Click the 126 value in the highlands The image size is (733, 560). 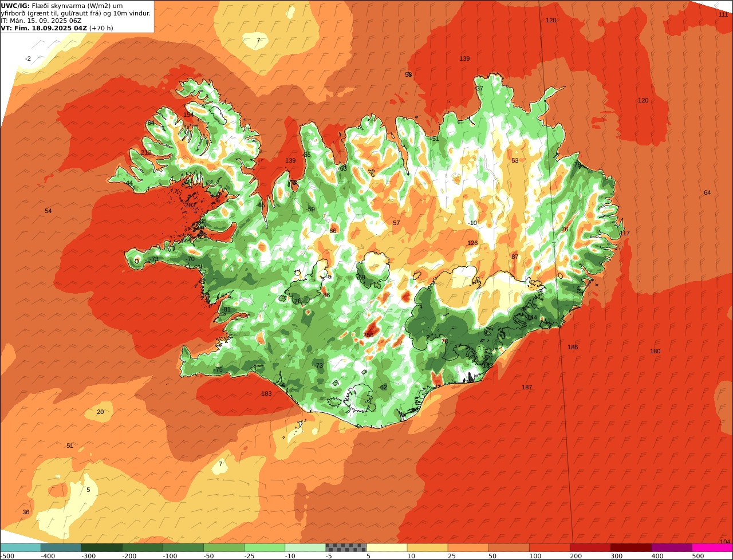coord(472,243)
